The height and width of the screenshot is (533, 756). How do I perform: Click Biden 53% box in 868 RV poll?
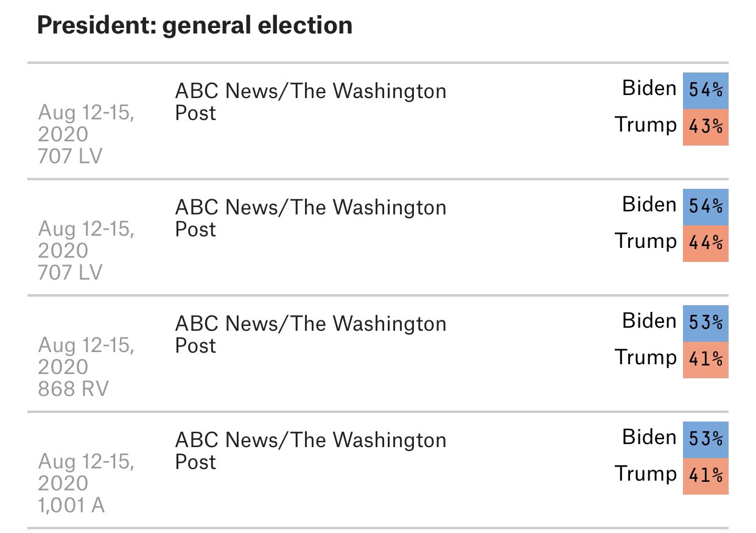(x=705, y=323)
